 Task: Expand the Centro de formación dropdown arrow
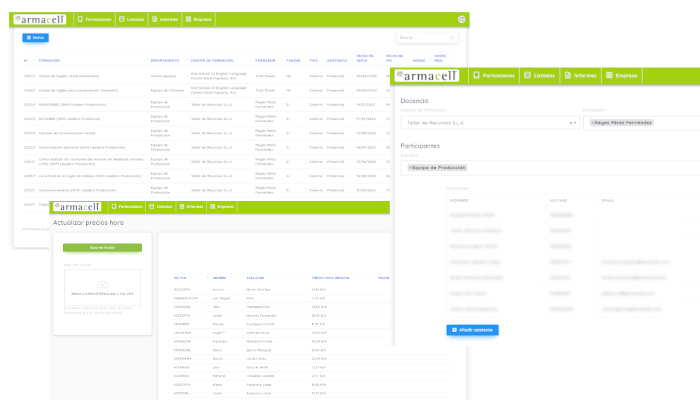point(575,123)
